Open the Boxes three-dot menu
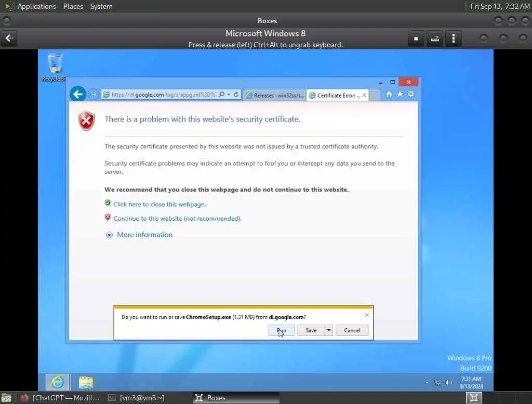The image size is (532, 404). click(x=453, y=38)
